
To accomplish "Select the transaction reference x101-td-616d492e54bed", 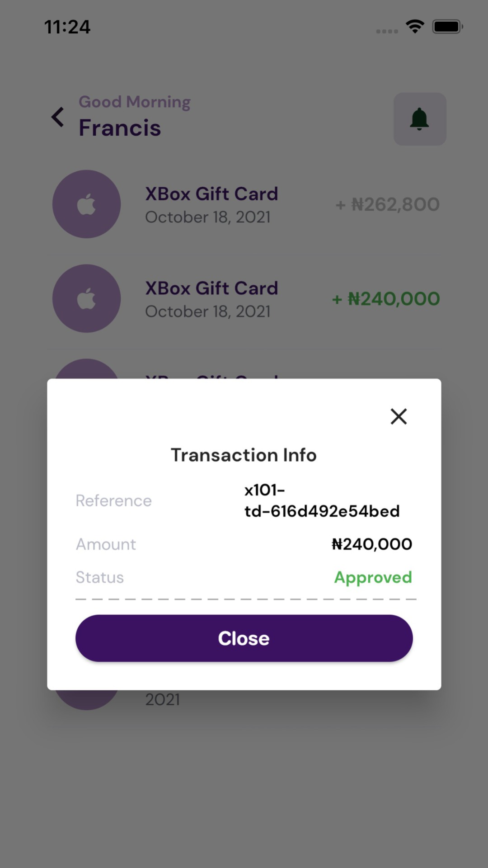I will click(x=322, y=500).
